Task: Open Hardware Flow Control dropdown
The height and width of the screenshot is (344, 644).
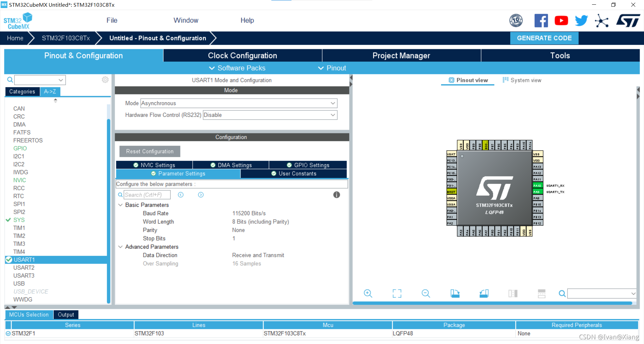Action: click(x=270, y=115)
